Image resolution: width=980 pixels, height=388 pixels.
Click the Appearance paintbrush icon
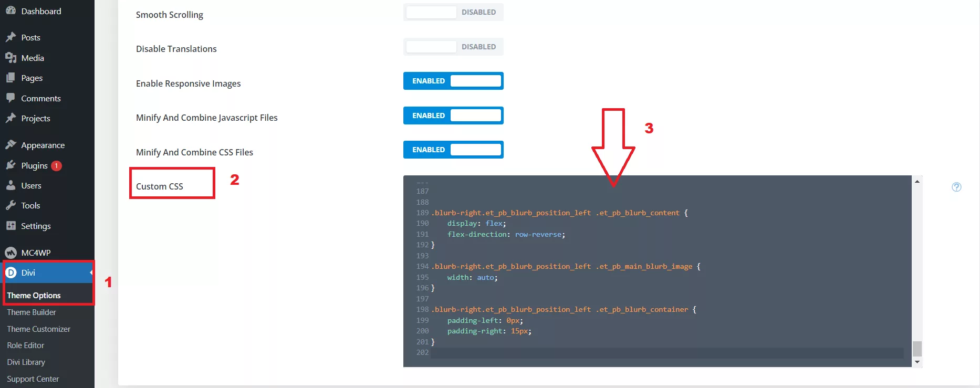(11, 145)
